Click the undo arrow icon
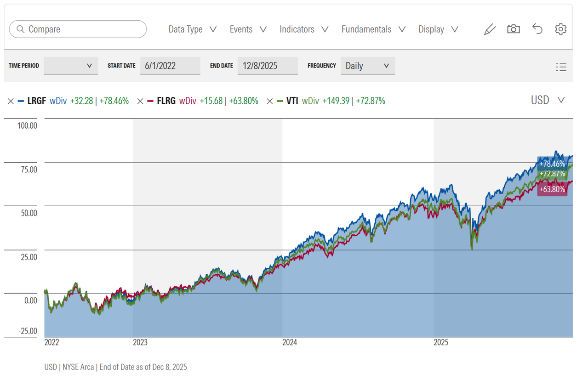The image size is (588, 379). point(537,29)
